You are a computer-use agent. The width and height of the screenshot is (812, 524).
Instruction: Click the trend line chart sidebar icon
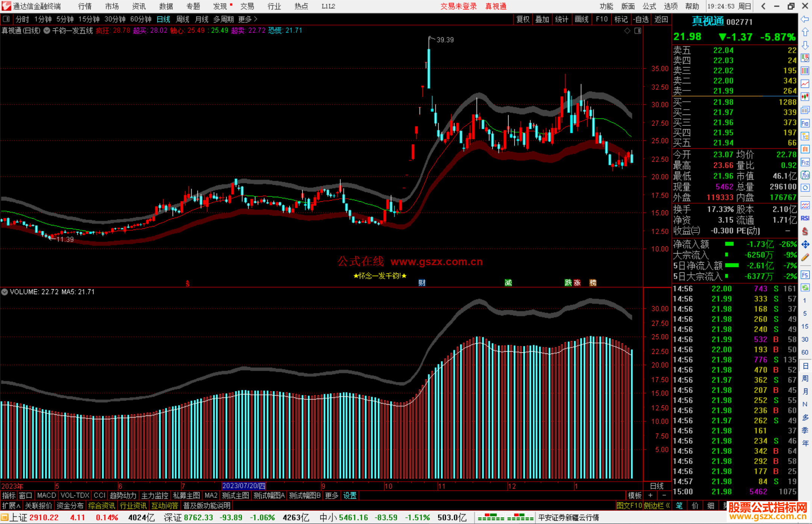(805, 84)
